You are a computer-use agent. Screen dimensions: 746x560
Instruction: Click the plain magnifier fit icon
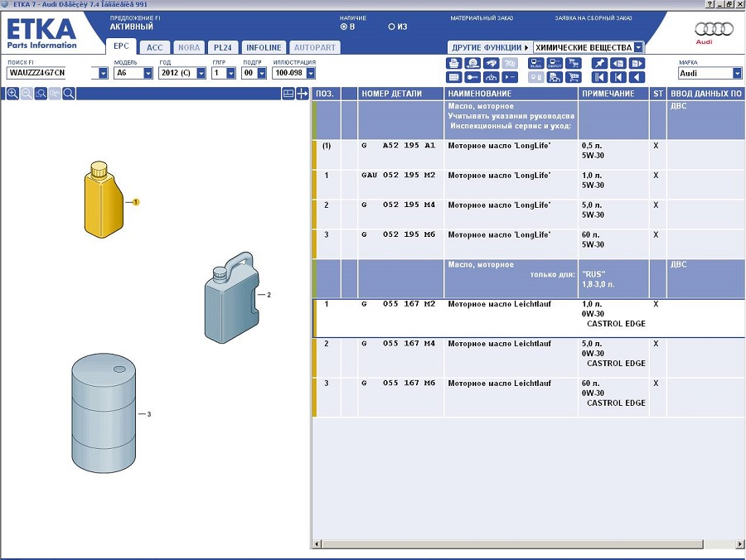pyautogui.click(x=69, y=93)
